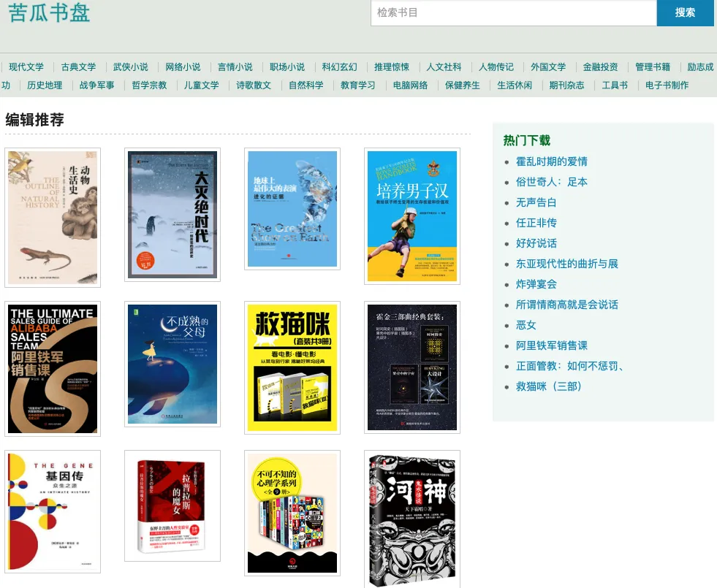Open the 人物传记 category
Image resolution: width=717 pixels, height=588 pixels.
[496, 67]
